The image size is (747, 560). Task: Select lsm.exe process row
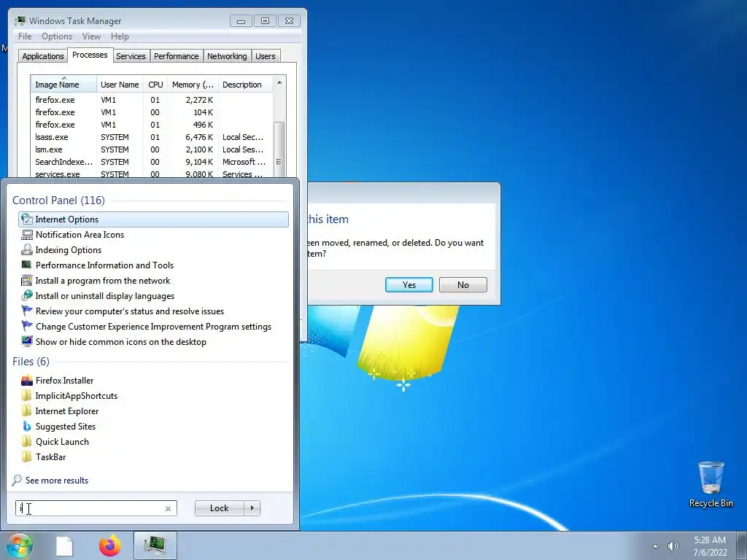[x=152, y=149]
